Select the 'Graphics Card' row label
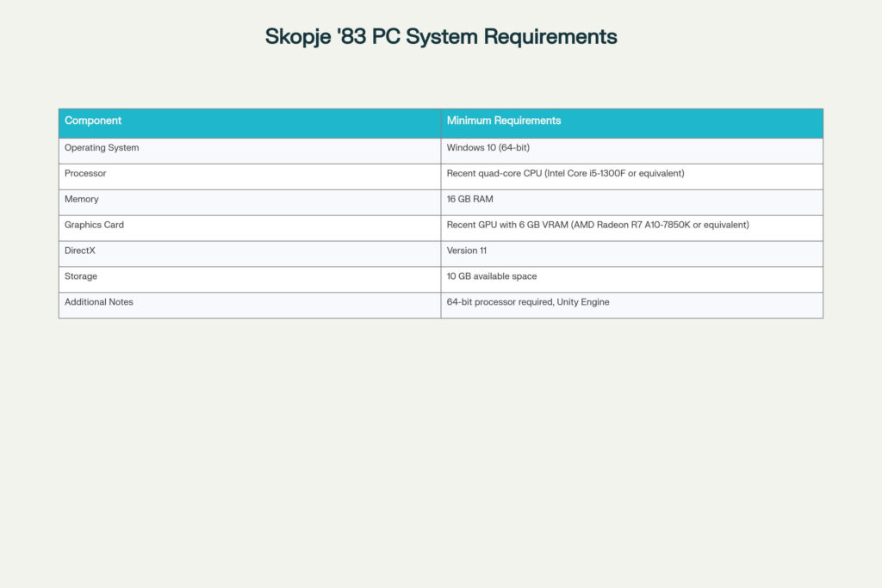This screenshot has height=588, width=882. (95, 225)
